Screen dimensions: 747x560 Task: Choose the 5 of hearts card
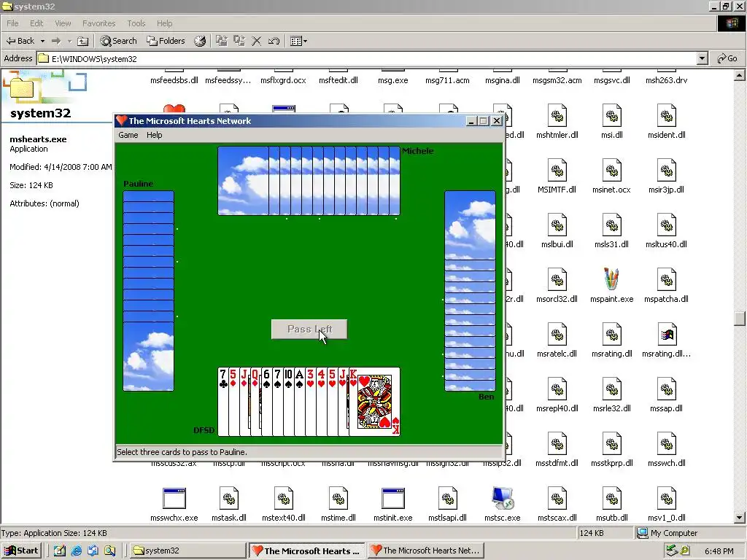click(x=333, y=402)
